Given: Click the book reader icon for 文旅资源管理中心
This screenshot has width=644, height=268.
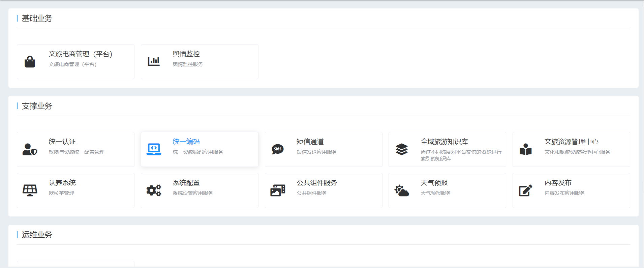Looking at the screenshot, I should pyautogui.click(x=526, y=149).
